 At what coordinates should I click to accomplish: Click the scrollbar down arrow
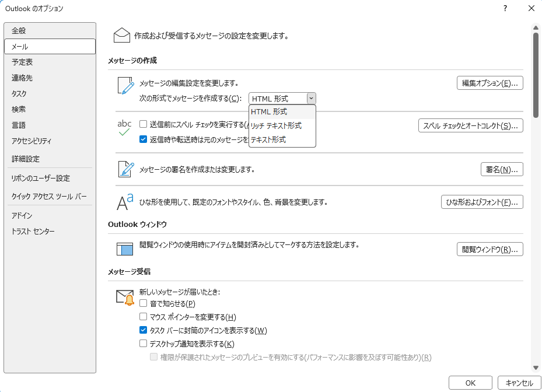(x=536, y=368)
